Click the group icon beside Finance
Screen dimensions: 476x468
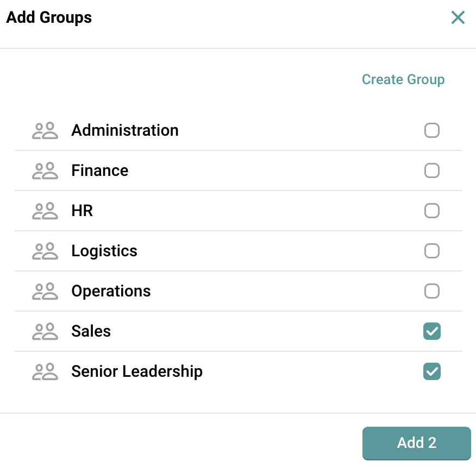click(x=45, y=171)
